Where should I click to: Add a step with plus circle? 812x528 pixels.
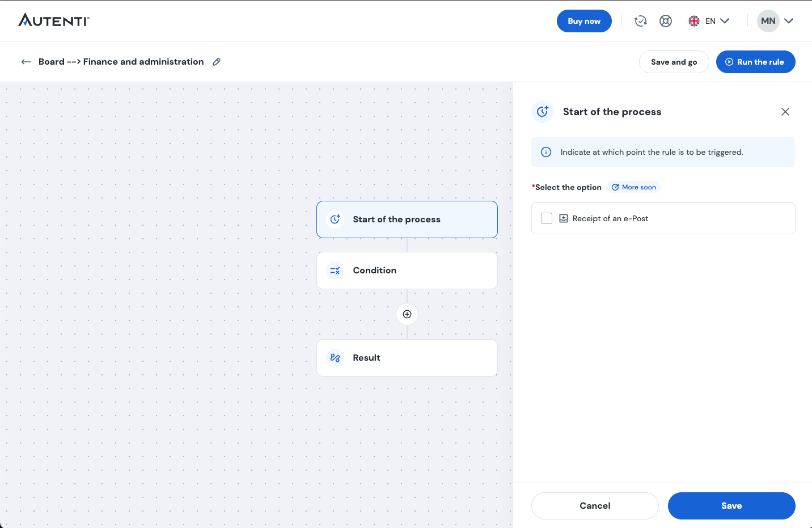coord(407,314)
